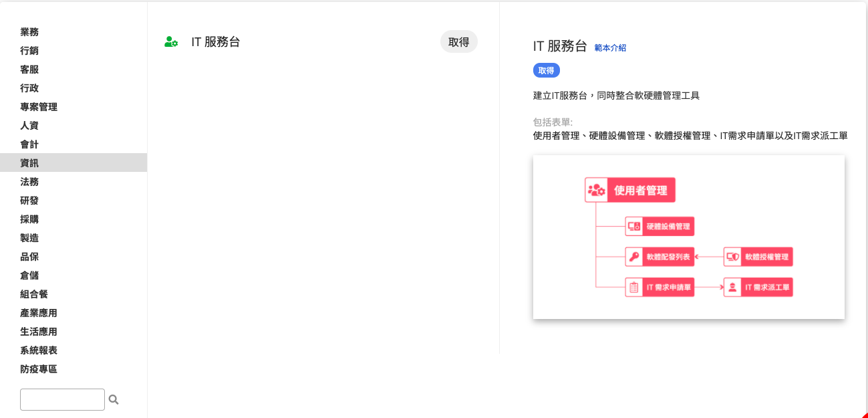Select the 業務 category
868x418 pixels.
[x=29, y=32]
